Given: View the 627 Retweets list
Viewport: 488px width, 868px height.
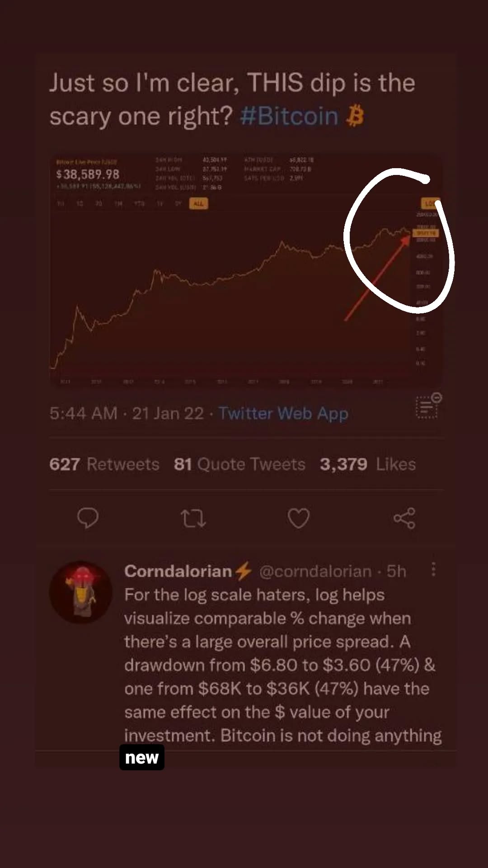Looking at the screenshot, I should point(104,464).
